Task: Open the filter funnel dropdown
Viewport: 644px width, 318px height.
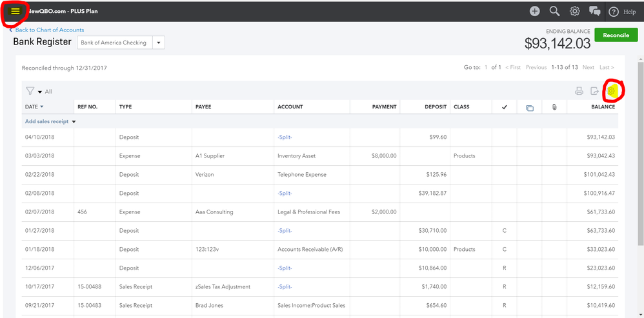Action: point(33,91)
